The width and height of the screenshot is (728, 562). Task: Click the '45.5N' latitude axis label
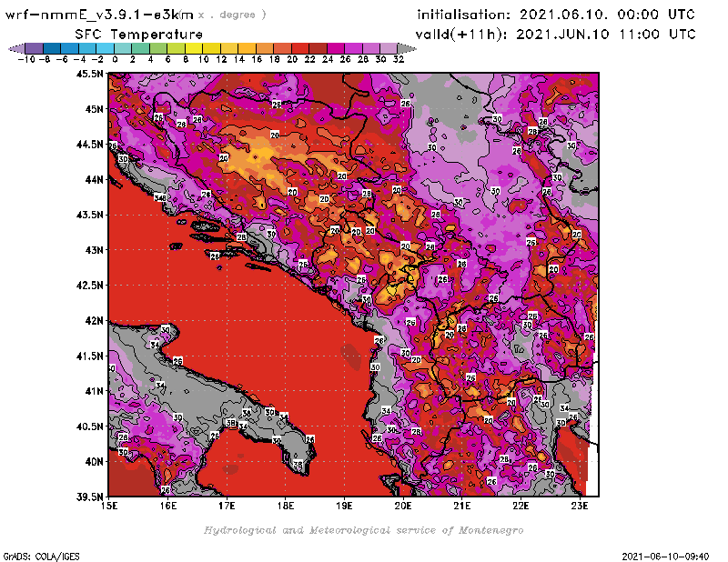coord(89,74)
